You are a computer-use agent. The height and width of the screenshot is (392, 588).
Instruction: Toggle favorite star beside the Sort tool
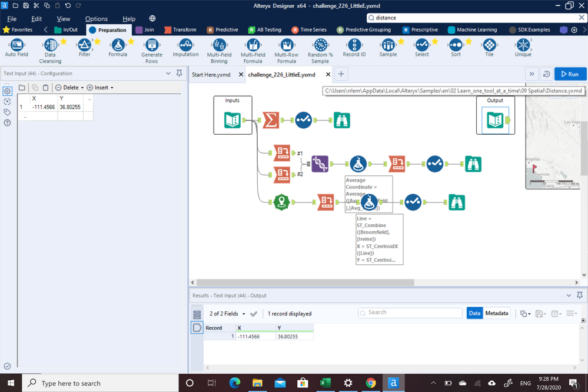pos(469,41)
